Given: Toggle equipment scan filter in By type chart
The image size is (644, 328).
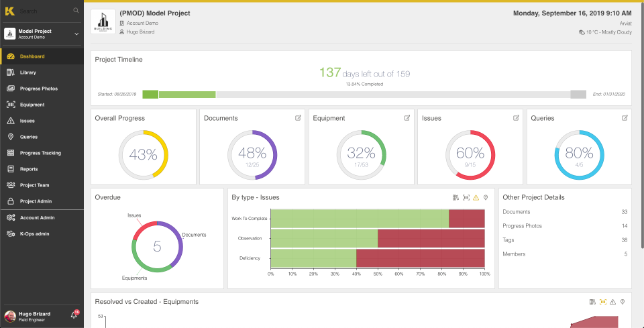Looking at the screenshot, I should click(466, 198).
